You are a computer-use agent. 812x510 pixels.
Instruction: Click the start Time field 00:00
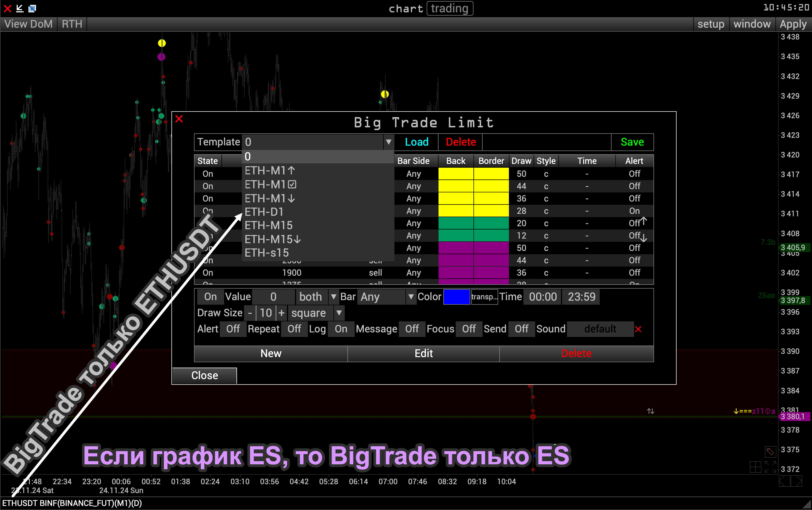(542, 297)
